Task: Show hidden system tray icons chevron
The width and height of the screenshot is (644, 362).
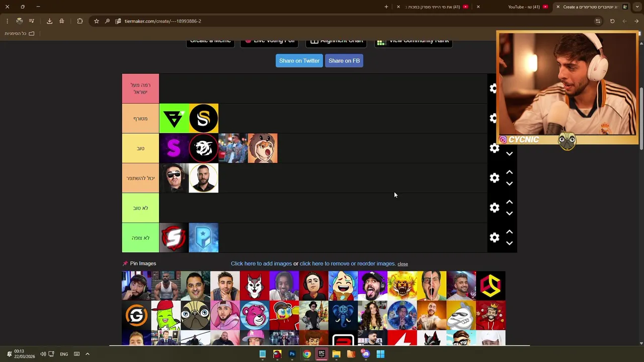Action: pos(87,354)
